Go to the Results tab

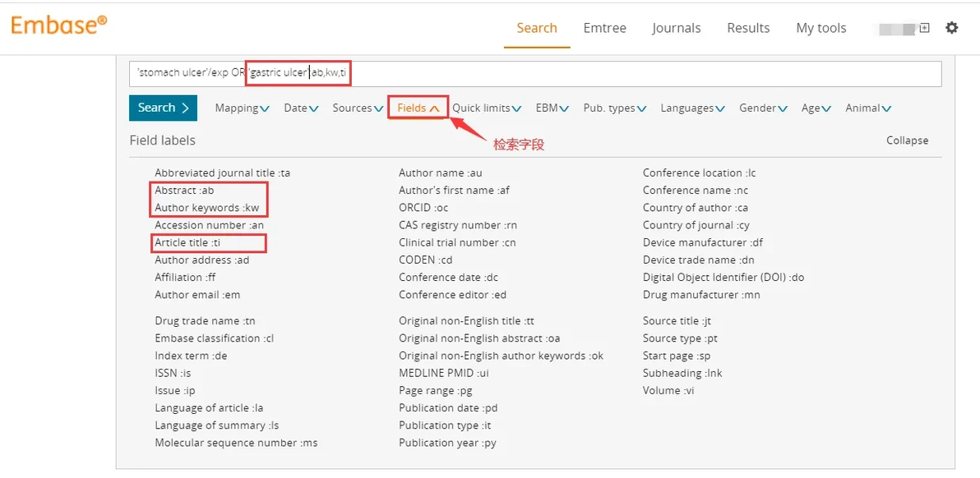click(x=748, y=28)
